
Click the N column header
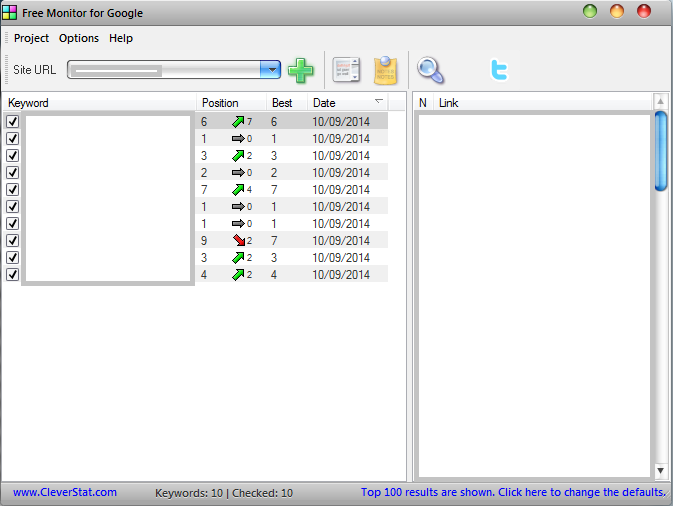coord(423,103)
